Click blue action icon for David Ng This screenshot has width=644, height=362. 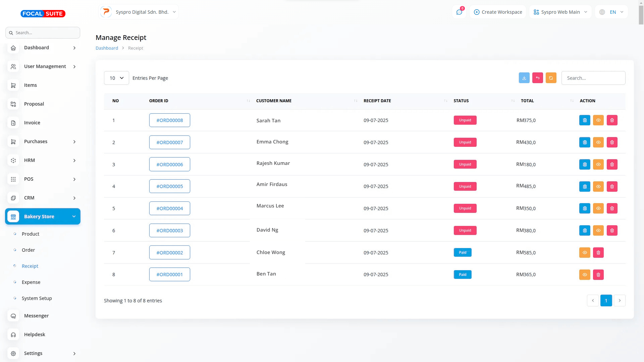[585, 231]
